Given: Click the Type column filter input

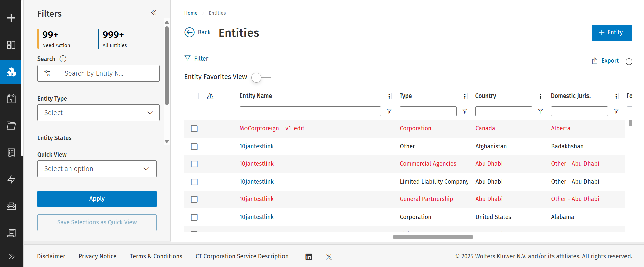Looking at the screenshot, I should pos(428,111).
